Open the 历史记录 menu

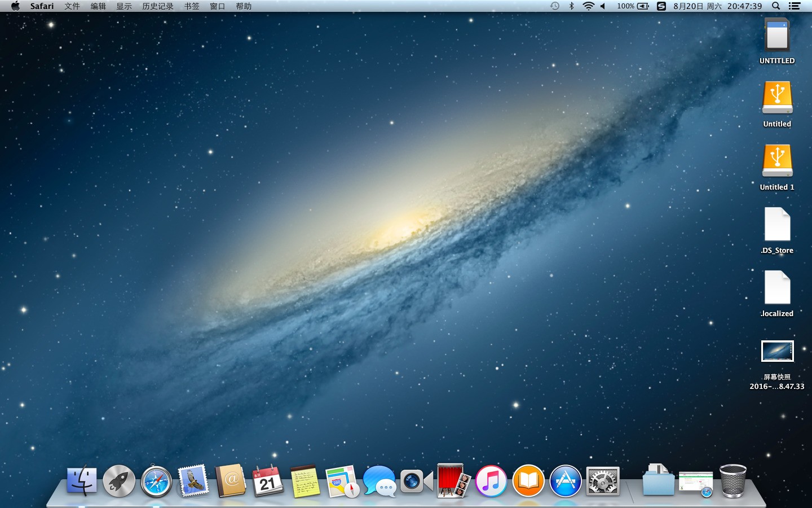tap(158, 6)
